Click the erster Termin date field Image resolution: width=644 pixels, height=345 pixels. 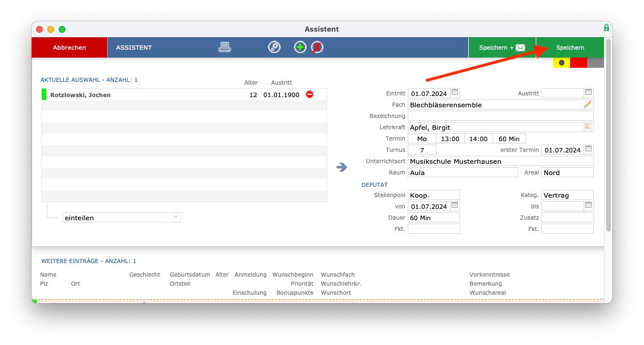[562, 150]
